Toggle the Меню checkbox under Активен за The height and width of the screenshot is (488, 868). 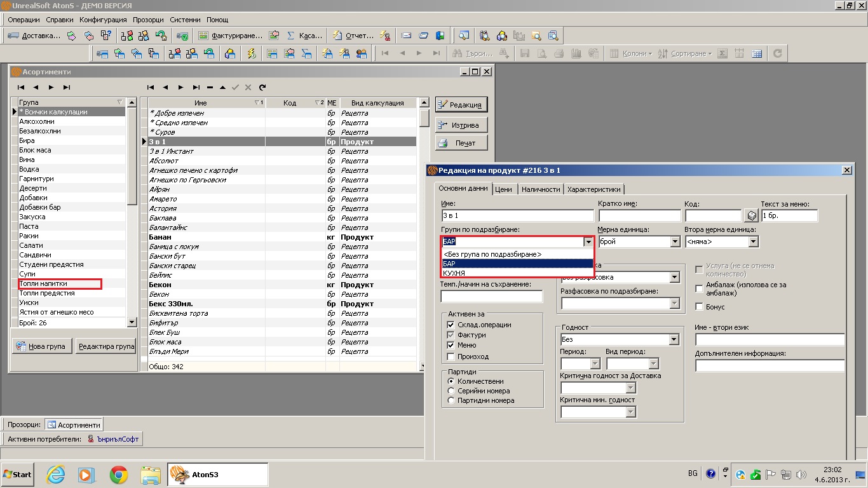click(451, 345)
